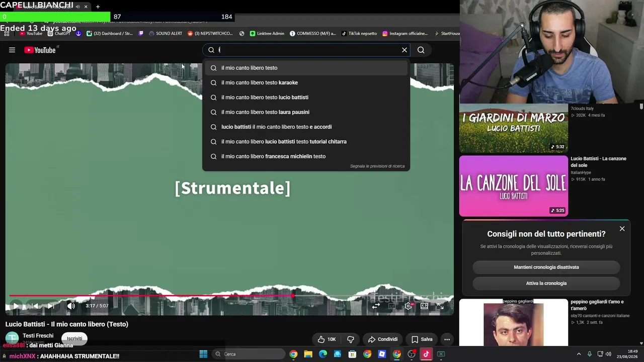Clear the YouTube search box text
Image resolution: width=644 pixels, height=362 pixels.
[404, 50]
